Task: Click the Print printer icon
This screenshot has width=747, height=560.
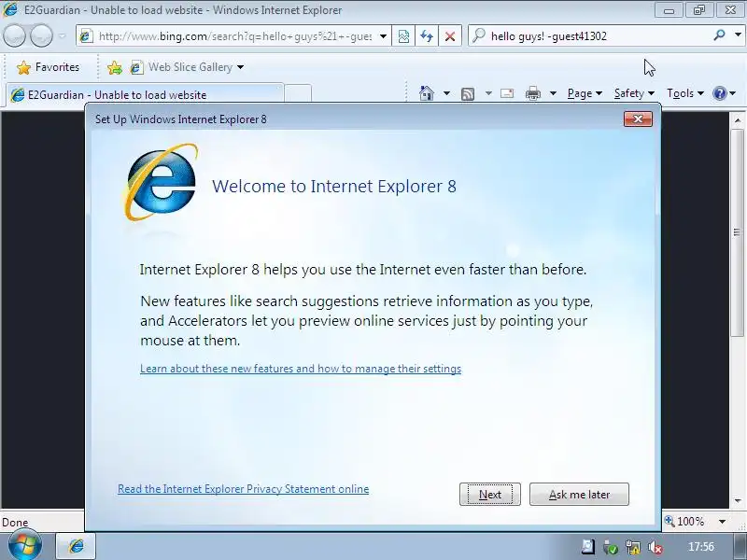Action: (533, 93)
